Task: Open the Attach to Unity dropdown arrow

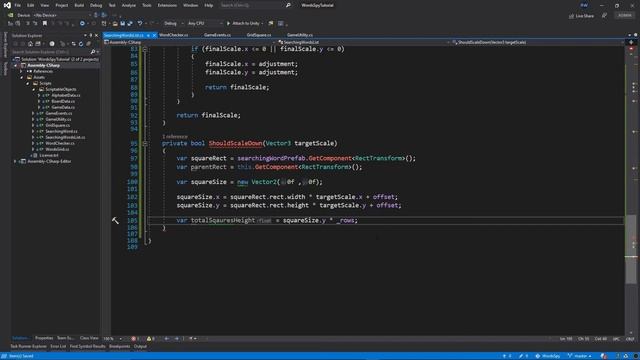Action: coord(262,23)
